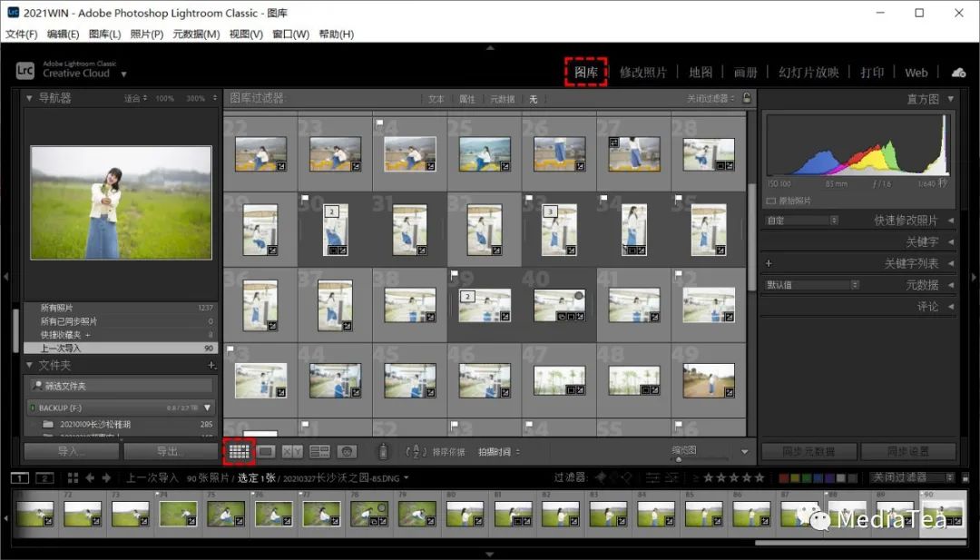Add a folder with the Folders plus icon

[x=212, y=365]
